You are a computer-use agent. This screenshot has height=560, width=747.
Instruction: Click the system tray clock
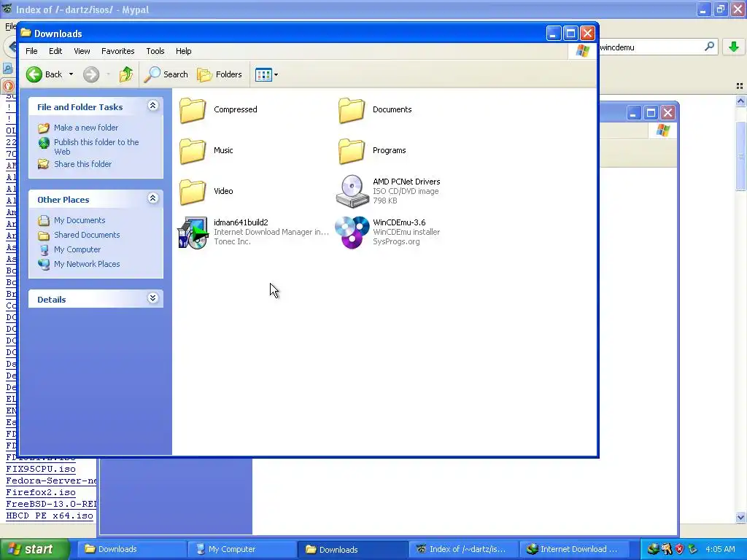click(720, 549)
